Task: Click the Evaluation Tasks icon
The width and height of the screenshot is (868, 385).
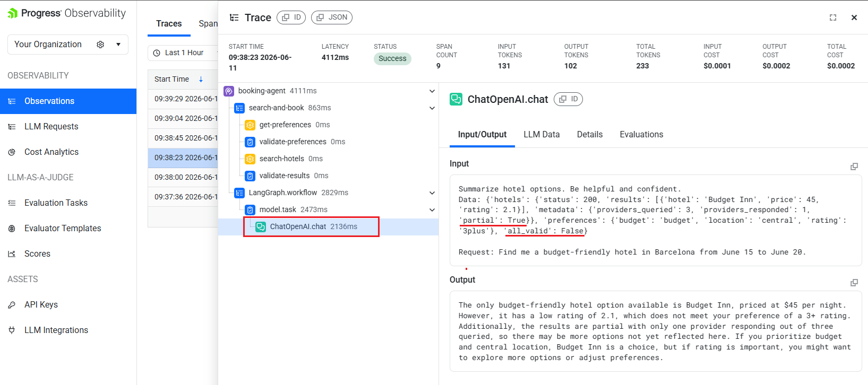Action: coord(12,203)
